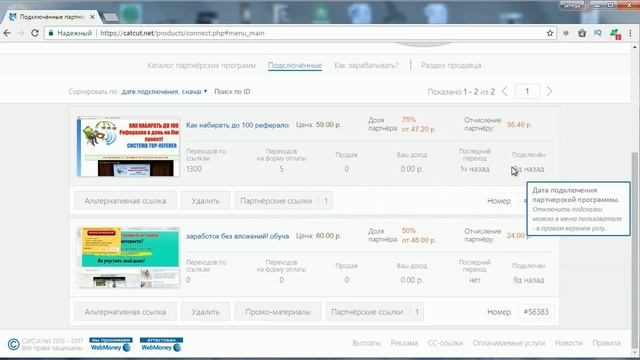
Task: Click Альтернативная ссылка for the first product
Action: click(x=125, y=201)
